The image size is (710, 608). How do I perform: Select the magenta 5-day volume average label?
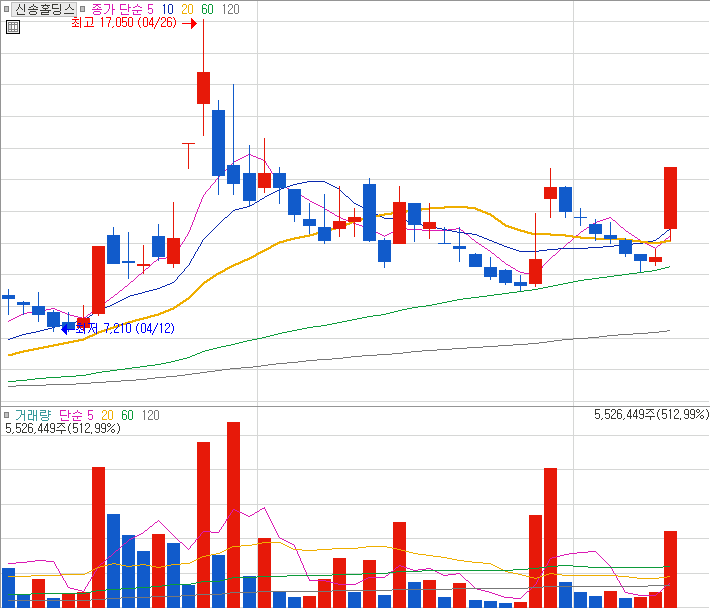(91, 415)
